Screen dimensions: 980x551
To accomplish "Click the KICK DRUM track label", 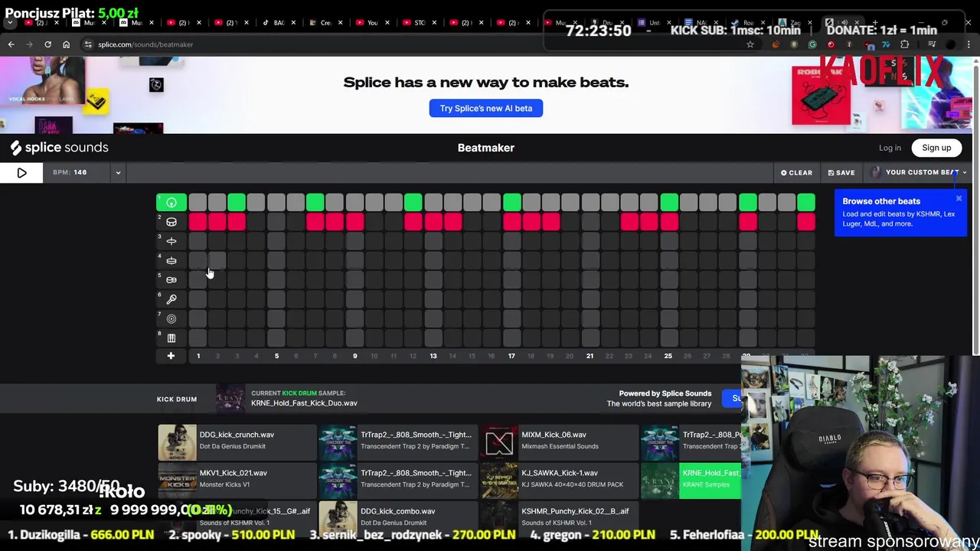I will point(177,399).
